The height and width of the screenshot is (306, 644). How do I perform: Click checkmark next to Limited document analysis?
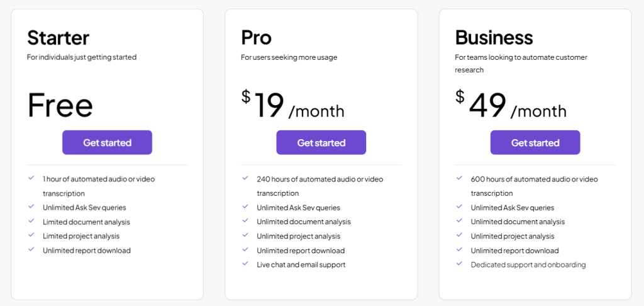click(x=31, y=221)
